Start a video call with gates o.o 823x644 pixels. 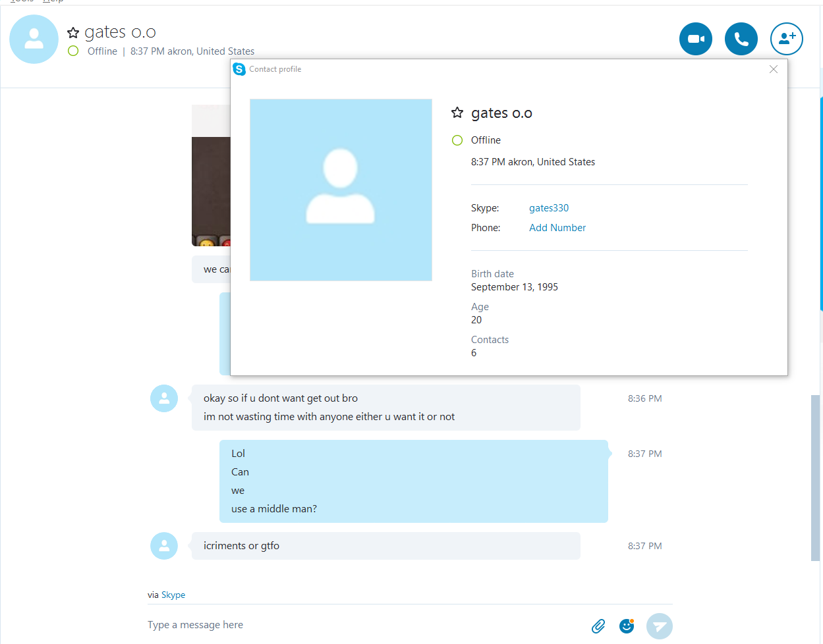click(696, 39)
